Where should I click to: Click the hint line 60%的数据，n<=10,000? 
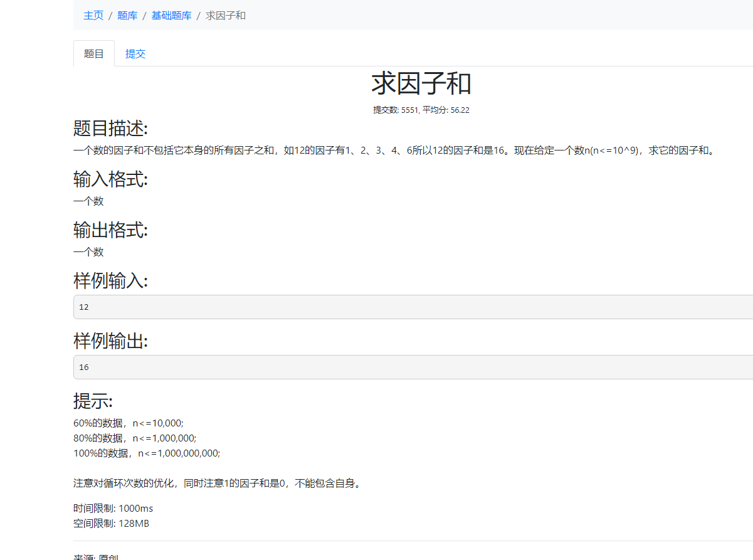point(129,423)
